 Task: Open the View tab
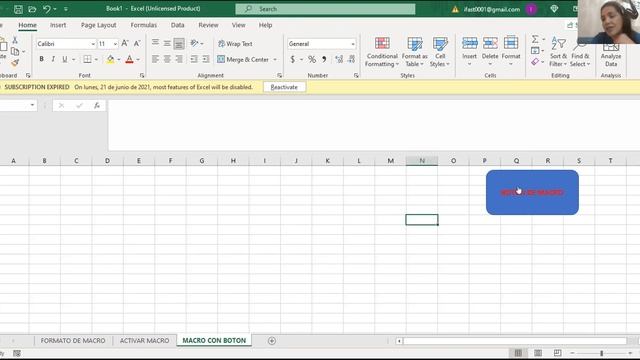tap(239, 25)
